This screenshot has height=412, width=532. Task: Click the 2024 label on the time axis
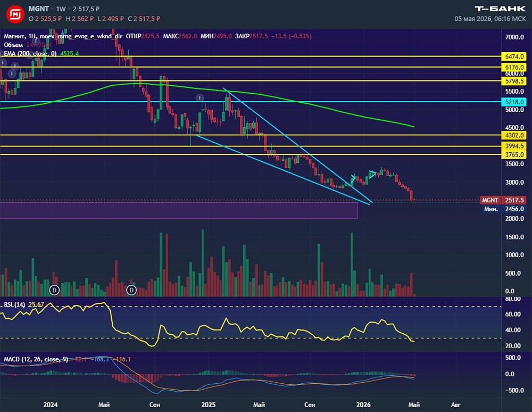click(51, 405)
